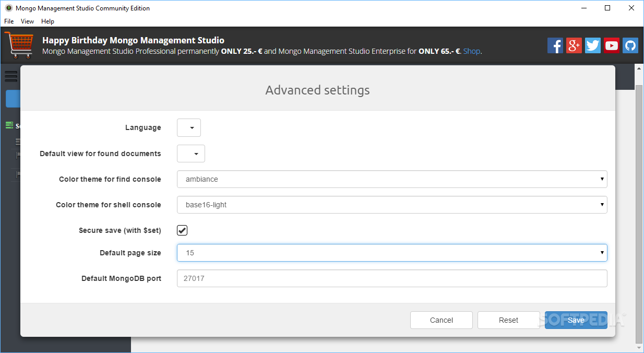
Task: Open the Twitter icon
Action: (x=593, y=45)
